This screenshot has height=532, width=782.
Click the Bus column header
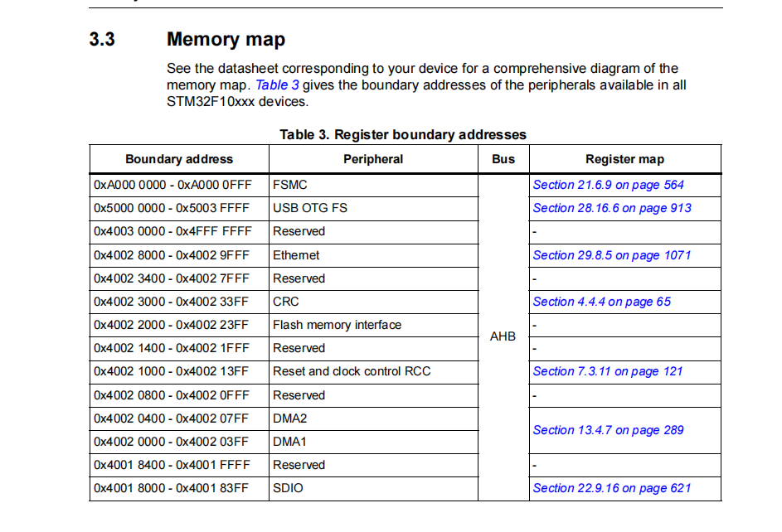[x=503, y=159]
